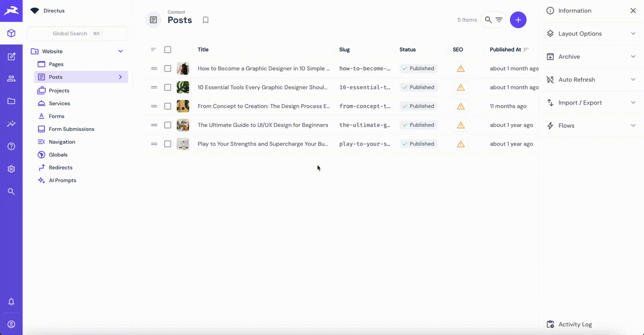Check the box for 'How to Become a Graphic Designer'
The height and width of the screenshot is (335, 644).
coord(168,69)
